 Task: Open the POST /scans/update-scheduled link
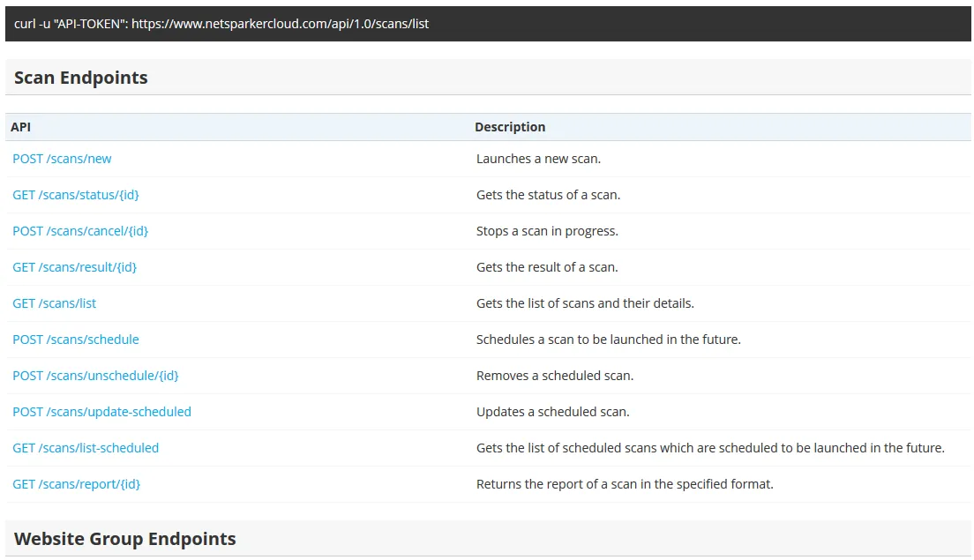coord(101,412)
